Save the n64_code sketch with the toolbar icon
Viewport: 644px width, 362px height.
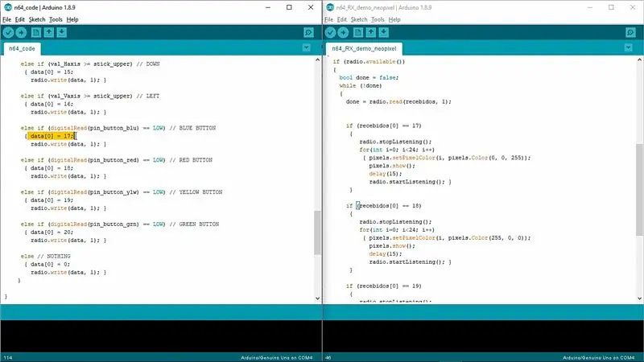pyautogui.click(x=62, y=32)
